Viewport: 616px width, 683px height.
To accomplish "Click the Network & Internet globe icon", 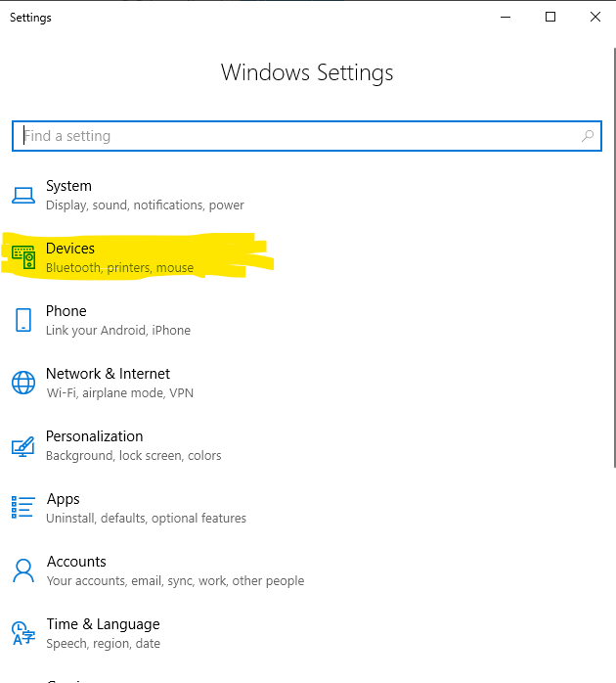I will [x=23, y=383].
